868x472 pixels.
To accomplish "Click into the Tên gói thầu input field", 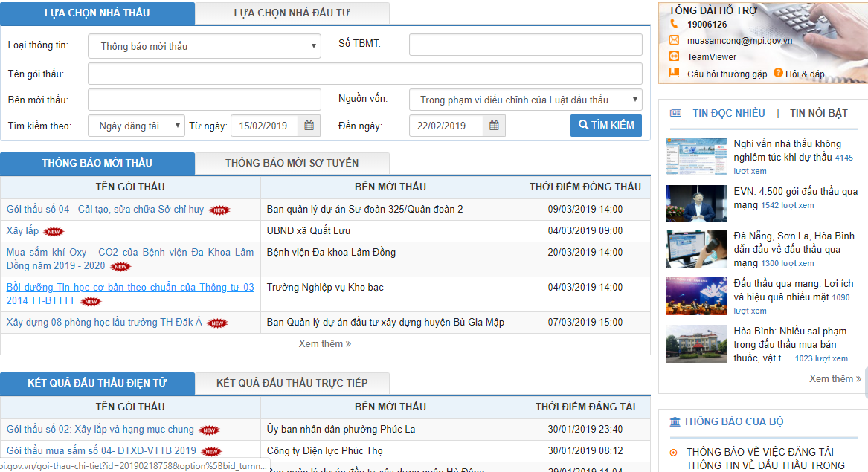I will (x=364, y=74).
